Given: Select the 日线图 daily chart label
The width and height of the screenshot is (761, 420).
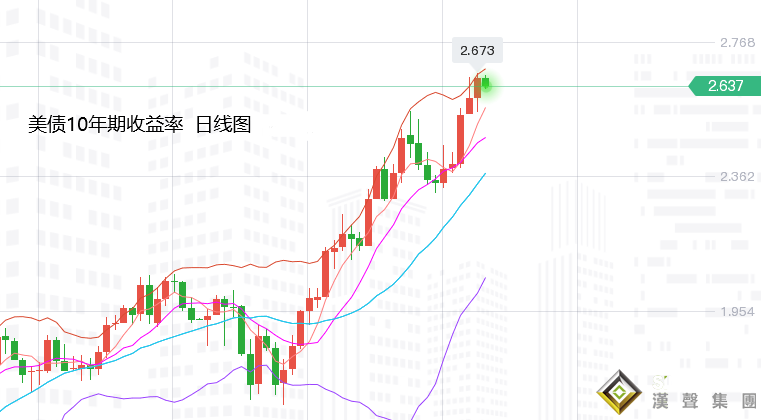Looking at the screenshot, I should point(223,125).
